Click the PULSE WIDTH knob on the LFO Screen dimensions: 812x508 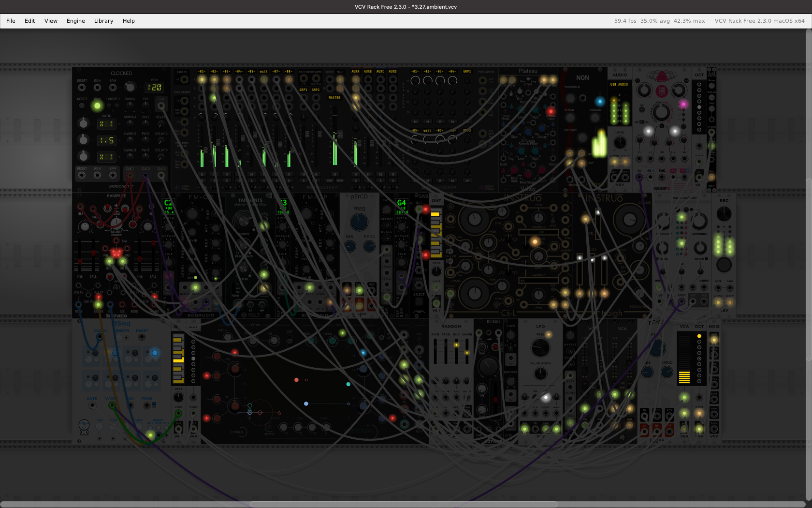pyautogui.click(x=540, y=374)
